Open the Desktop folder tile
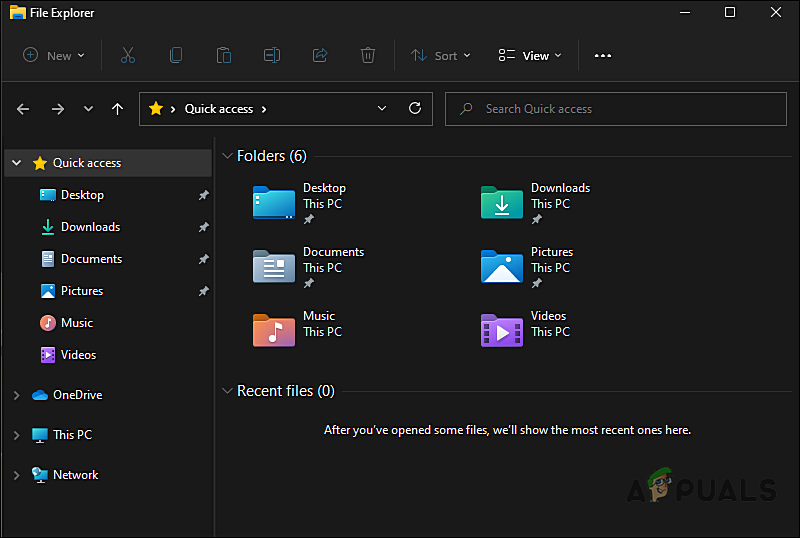 pos(301,204)
